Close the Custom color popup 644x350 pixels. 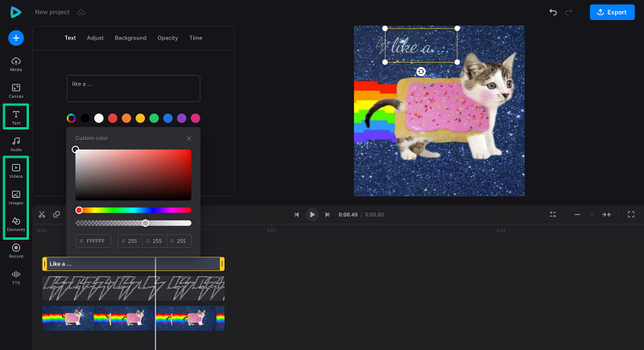(x=189, y=138)
